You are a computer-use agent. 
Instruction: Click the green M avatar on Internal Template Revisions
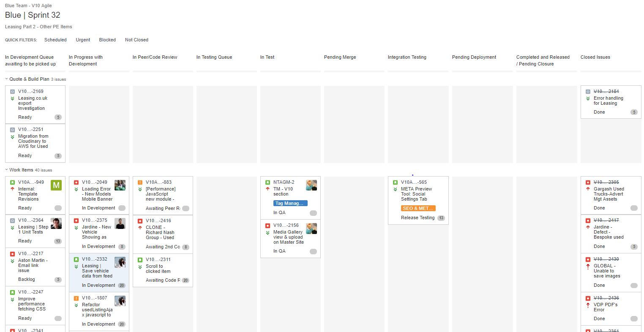pos(56,185)
